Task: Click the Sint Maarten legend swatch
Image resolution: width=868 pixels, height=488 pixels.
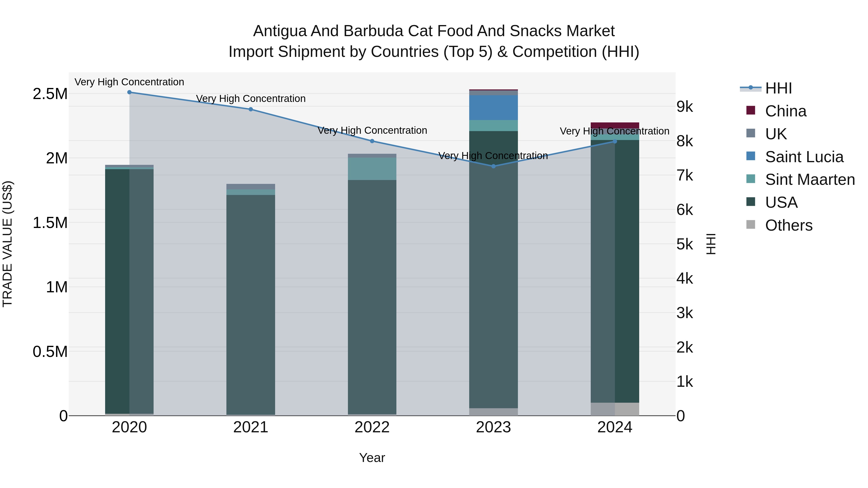Action: 751,179
